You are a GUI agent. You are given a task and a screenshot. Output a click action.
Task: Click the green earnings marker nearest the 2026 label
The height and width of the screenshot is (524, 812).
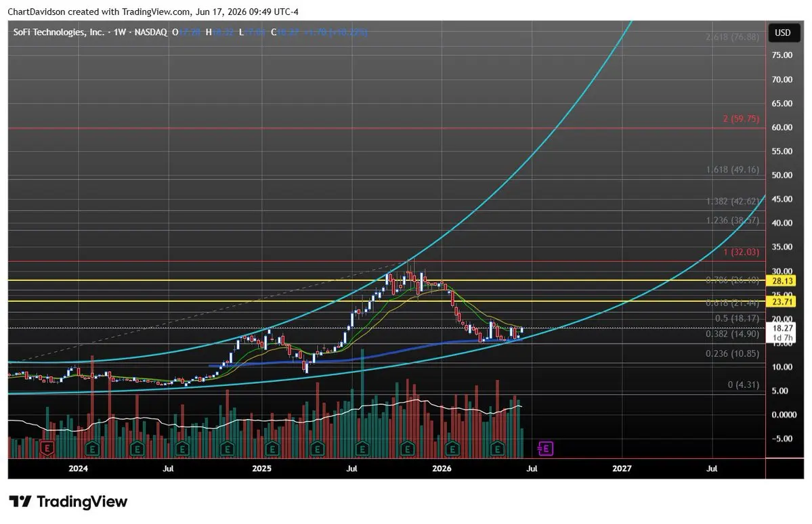tap(452, 448)
